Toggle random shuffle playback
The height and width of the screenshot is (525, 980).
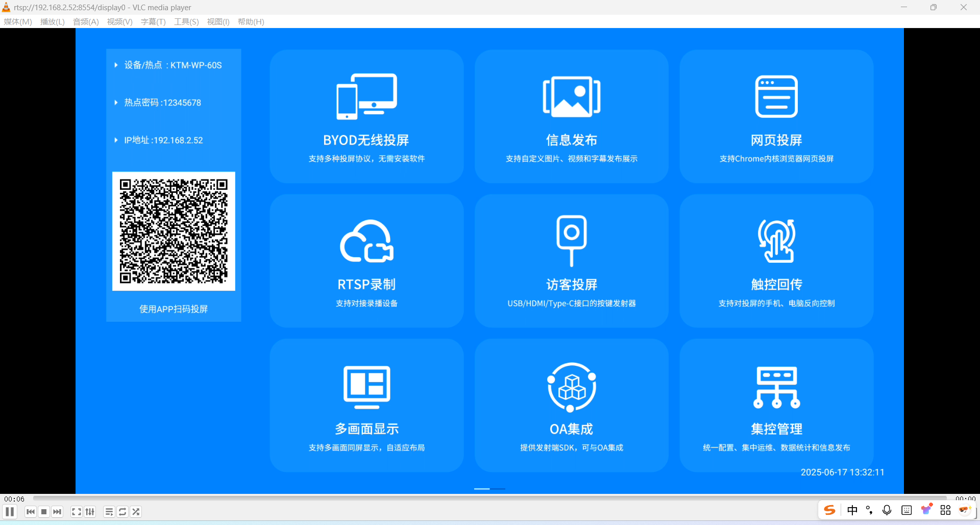136,512
